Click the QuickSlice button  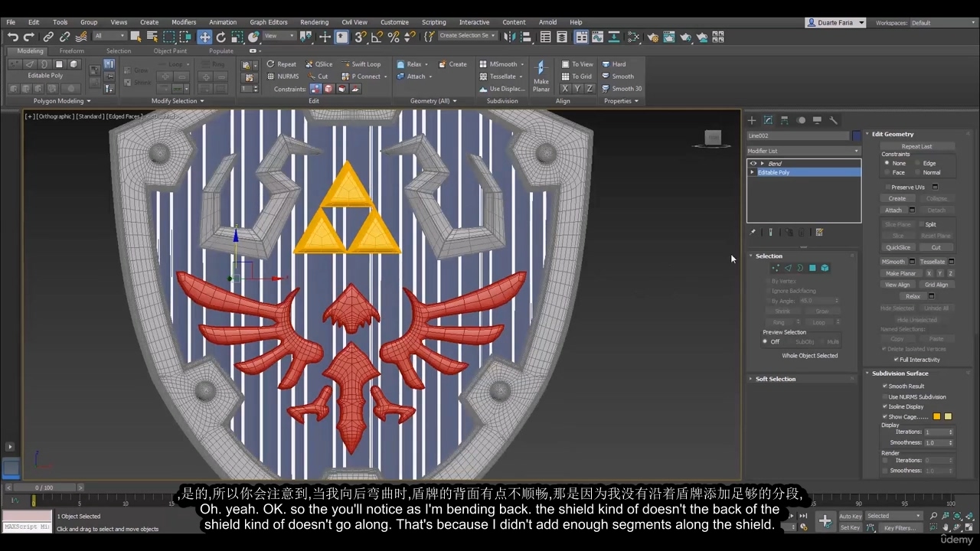click(898, 247)
